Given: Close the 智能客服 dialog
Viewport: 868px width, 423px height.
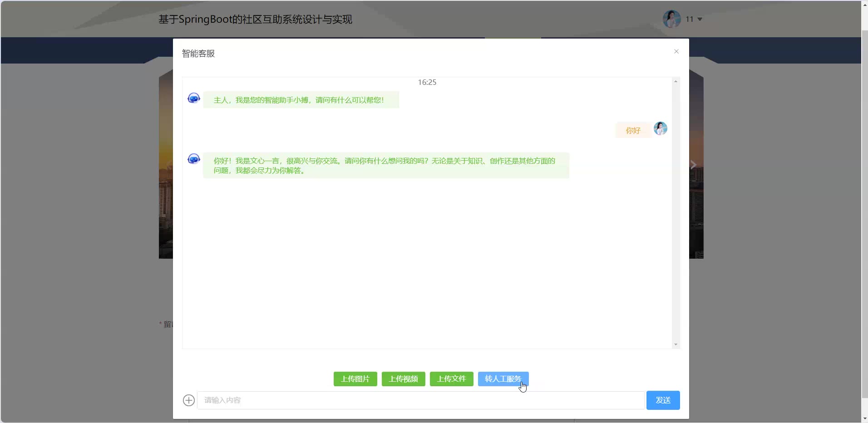Looking at the screenshot, I should click(x=676, y=51).
